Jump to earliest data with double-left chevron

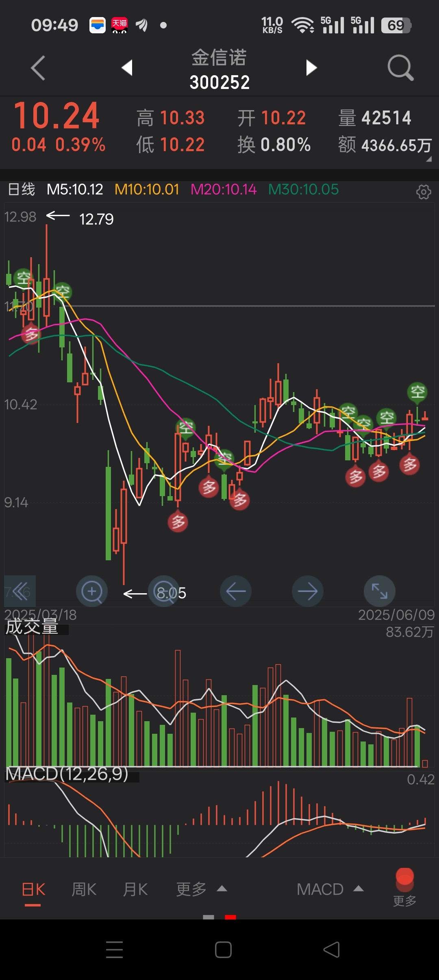(x=20, y=591)
